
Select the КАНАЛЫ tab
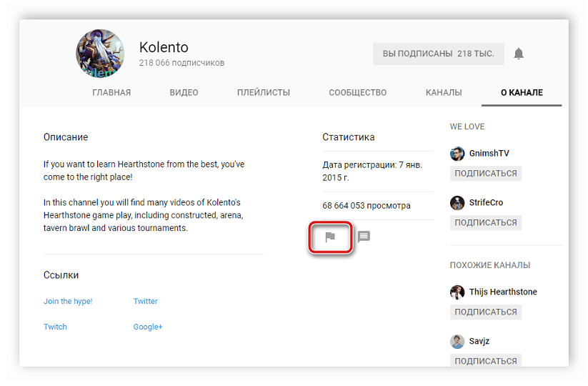pyautogui.click(x=444, y=93)
